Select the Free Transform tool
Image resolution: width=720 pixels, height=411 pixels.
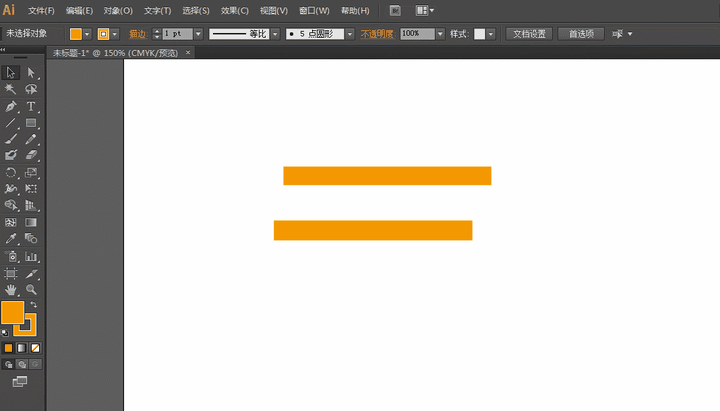31,189
